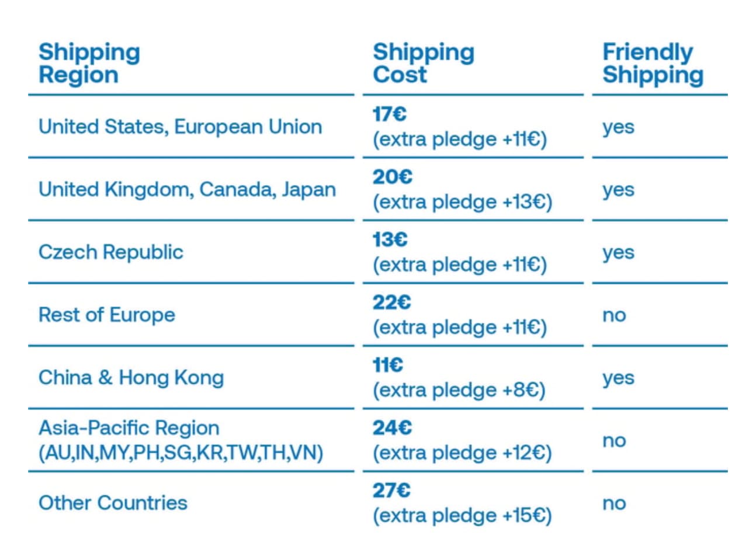This screenshot has height=542, width=756.
Task: Select the China & Hong Kong region
Action: [131, 377]
